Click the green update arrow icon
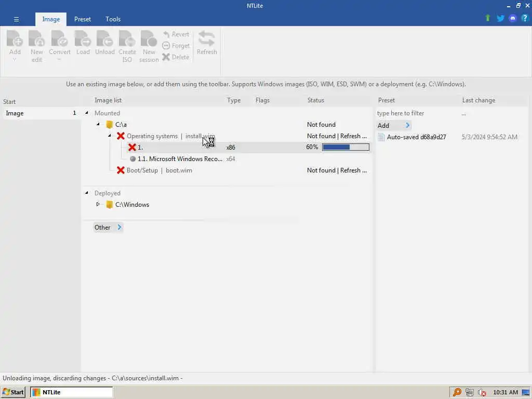Image resolution: width=532 pixels, height=399 pixels. click(487, 18)
